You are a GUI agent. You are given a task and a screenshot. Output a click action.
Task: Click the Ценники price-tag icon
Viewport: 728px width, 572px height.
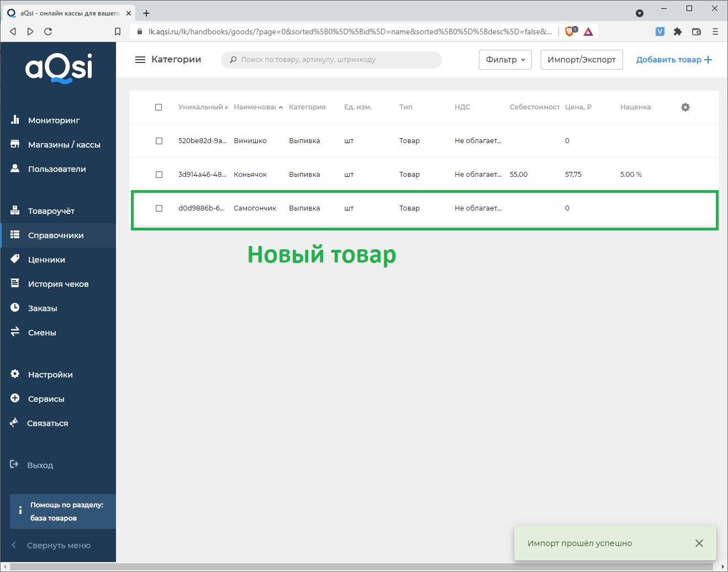tap(14, 259)
